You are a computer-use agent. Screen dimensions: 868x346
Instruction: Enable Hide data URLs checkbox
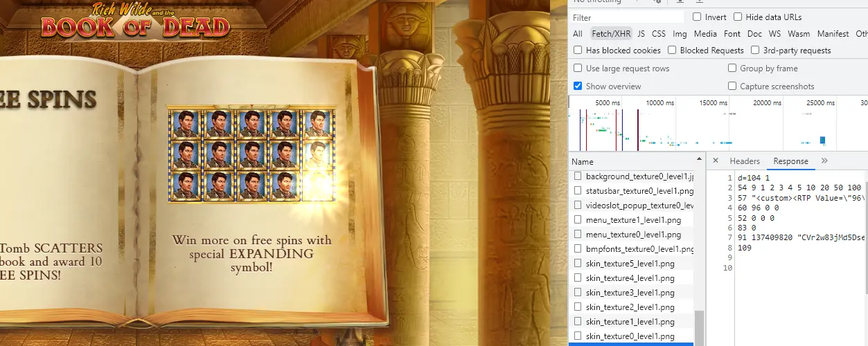coord(738,17)
